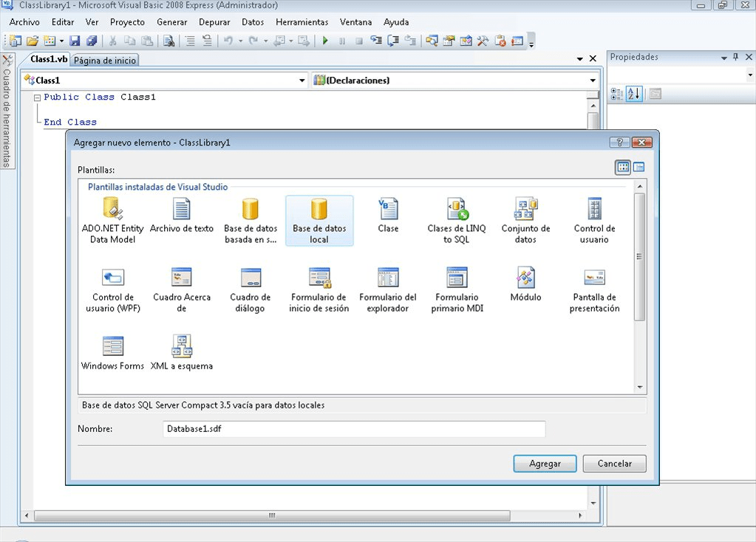
Task: Open the Herramientas menu
Action: click(x=302, y=22)
